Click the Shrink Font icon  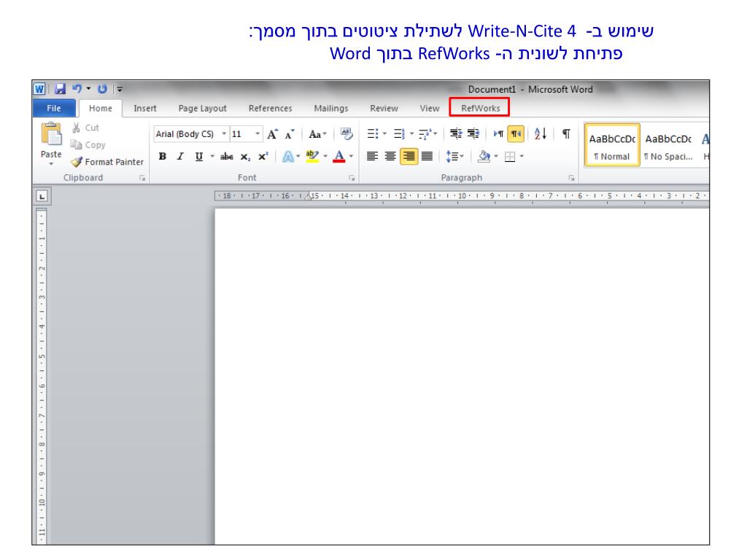coord(290,134)
